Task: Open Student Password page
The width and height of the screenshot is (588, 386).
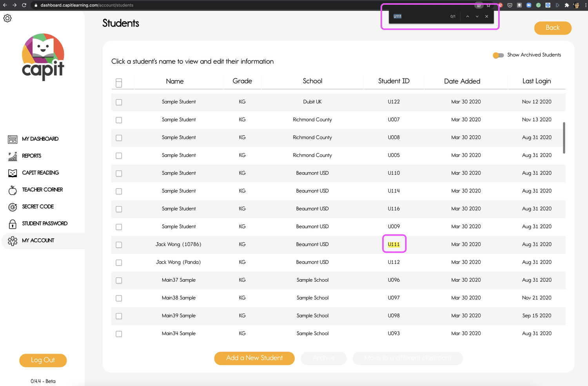Action: pos(45,223)
